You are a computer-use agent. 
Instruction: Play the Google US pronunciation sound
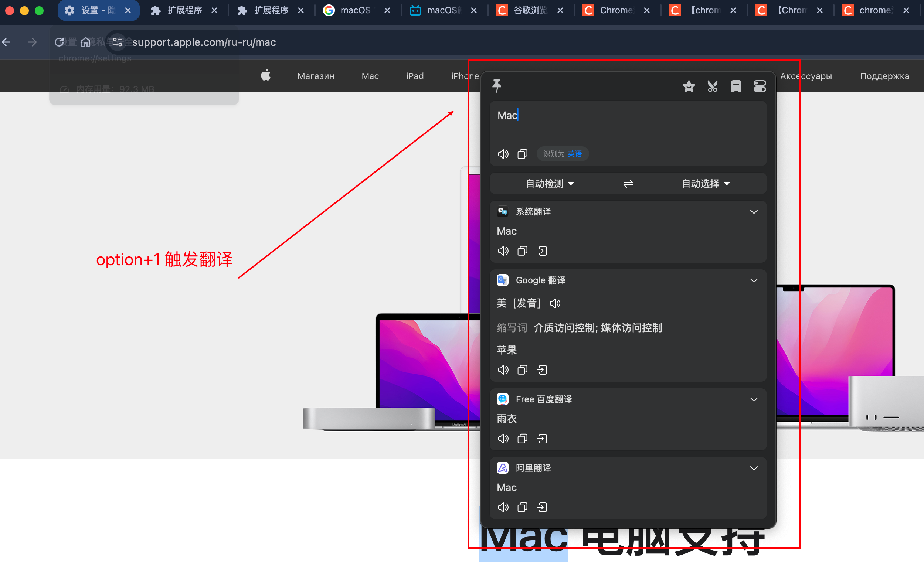coord(555,304)
